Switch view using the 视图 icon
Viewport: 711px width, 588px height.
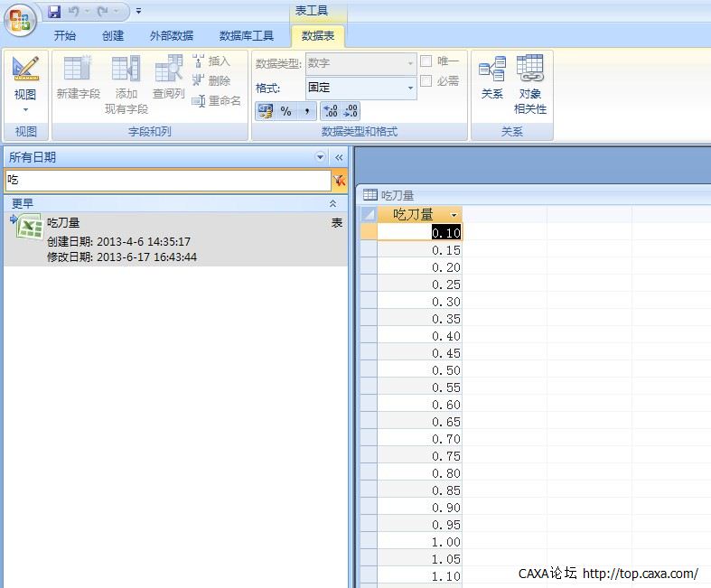click(25, 69)
